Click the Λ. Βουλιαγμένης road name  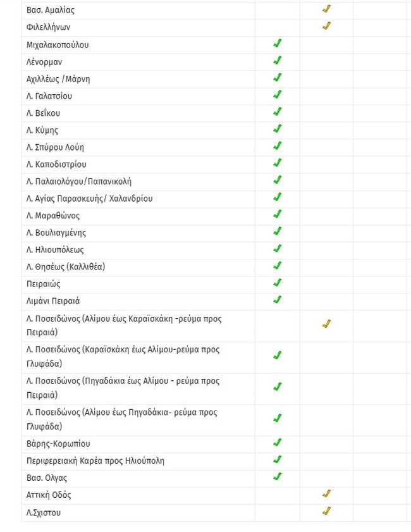tap(56, 233)
